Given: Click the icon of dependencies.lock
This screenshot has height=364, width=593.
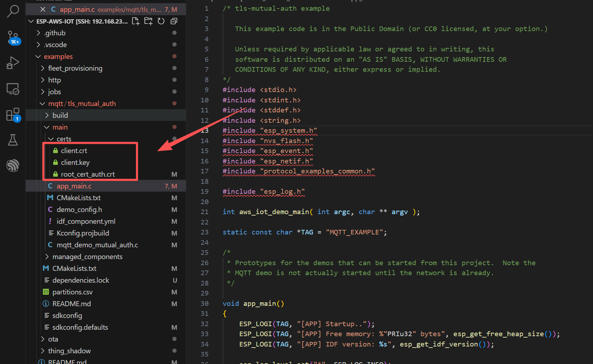Looking at the screenshot, I should (x=47, y=280).
